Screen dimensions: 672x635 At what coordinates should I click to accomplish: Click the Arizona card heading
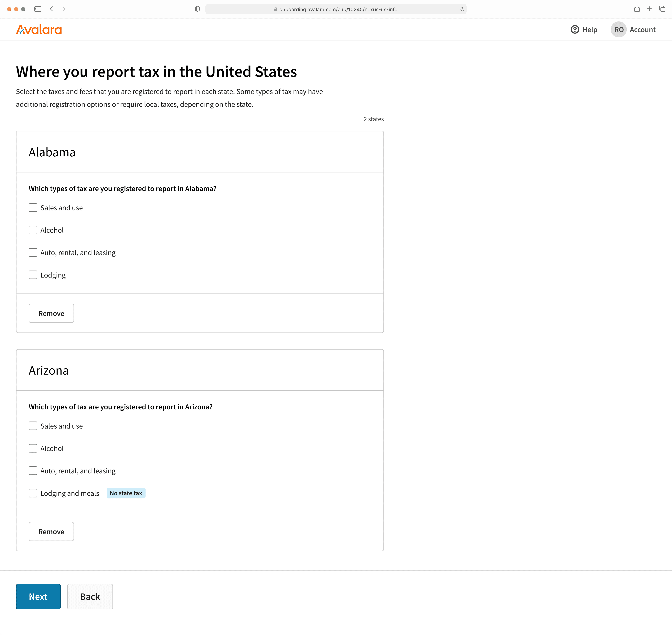pyautogui.click(x=49, y=371)
